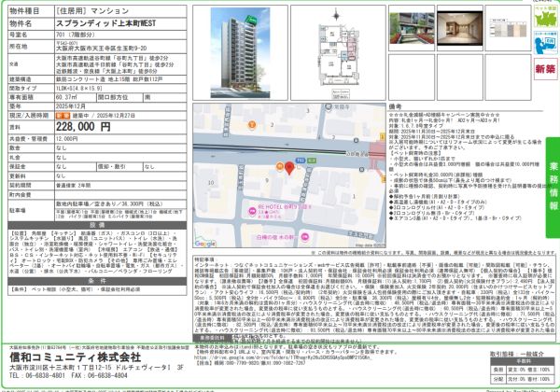Open the building exterior rendering image
Viewport: 560px width, 392px height.
coord(240,52)
